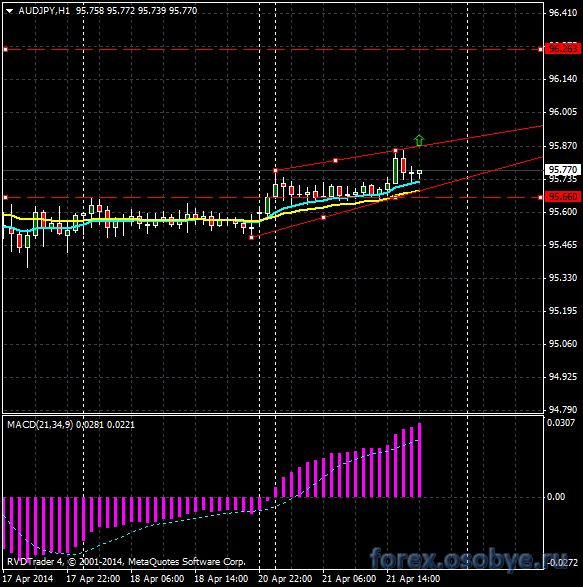Image resolution: width=583 pixels, height=587 pixels.
Task: Click left handle of 95.660 horizontal line
Action: click(5, 197)
